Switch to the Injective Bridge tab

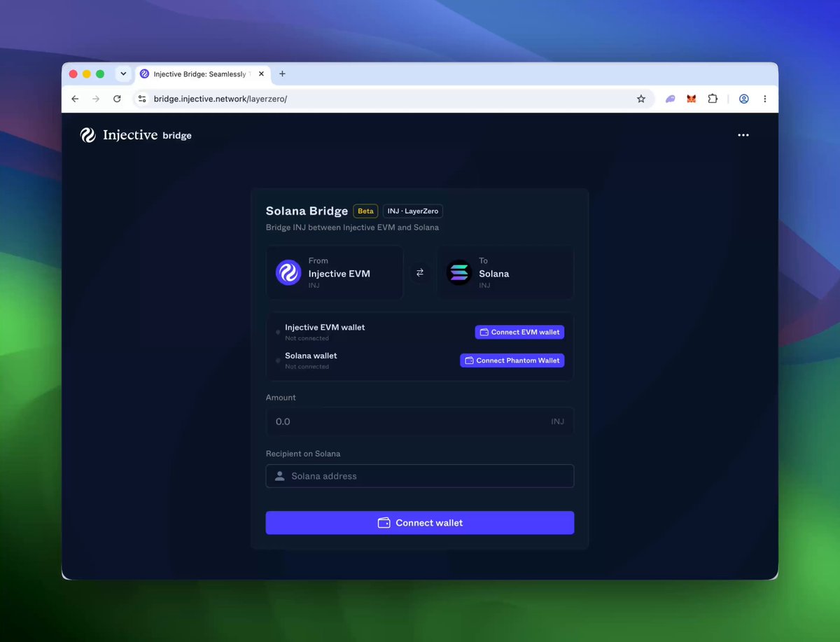202,74
